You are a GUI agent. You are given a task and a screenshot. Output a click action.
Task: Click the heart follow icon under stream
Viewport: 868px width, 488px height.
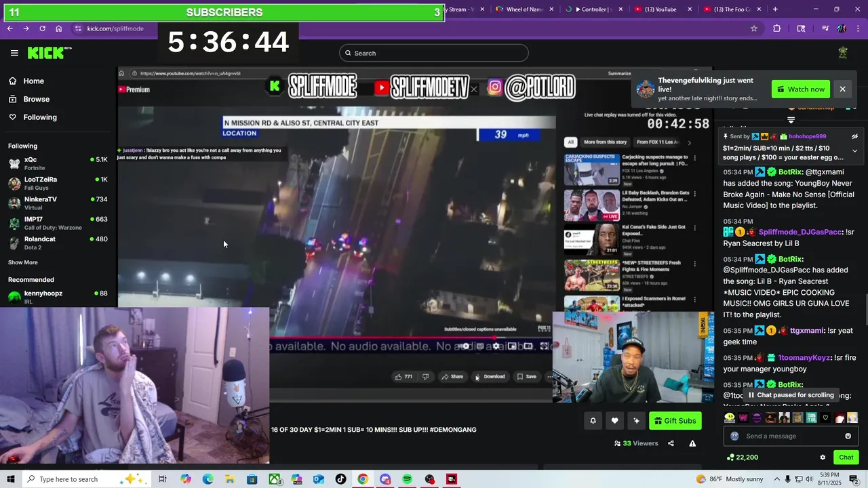pos(614,421)
